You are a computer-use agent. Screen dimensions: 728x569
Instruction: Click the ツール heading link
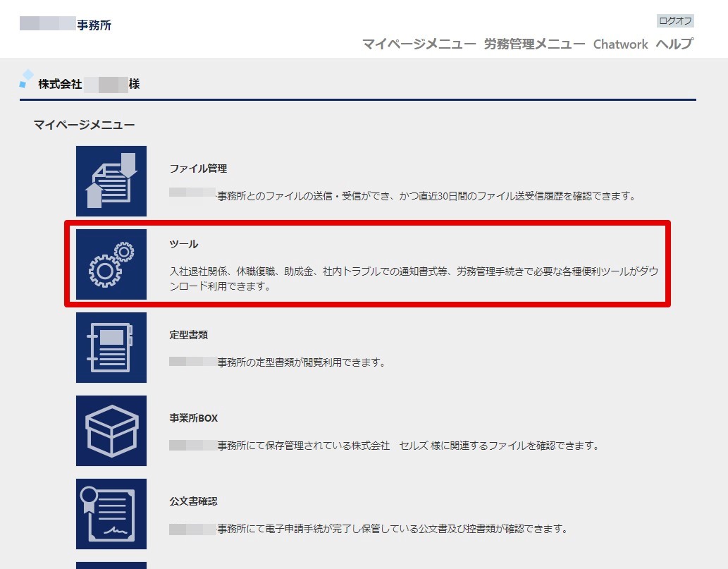(x=184, y=244)
